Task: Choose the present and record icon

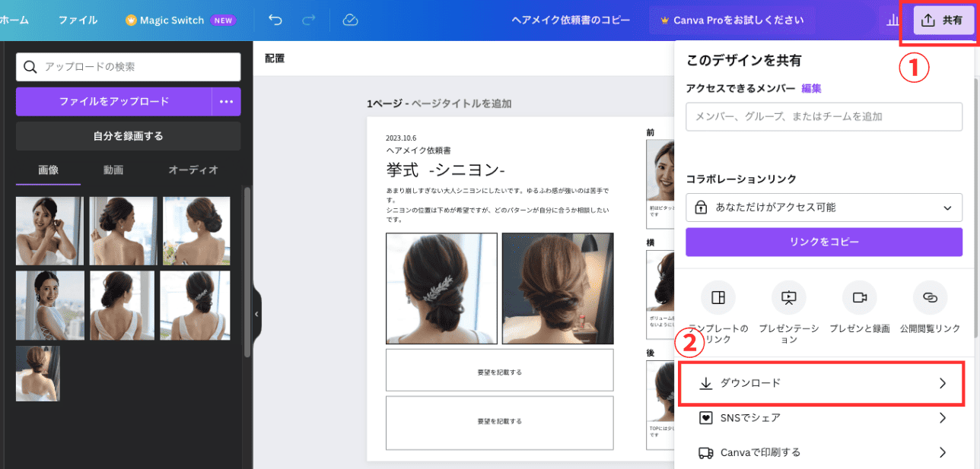Action: tap(859, 298)
